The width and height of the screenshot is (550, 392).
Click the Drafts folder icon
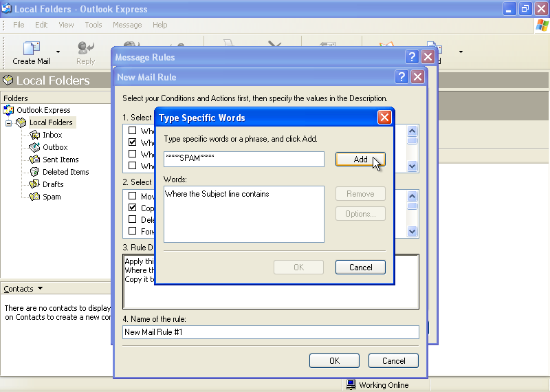pos(34,184)
